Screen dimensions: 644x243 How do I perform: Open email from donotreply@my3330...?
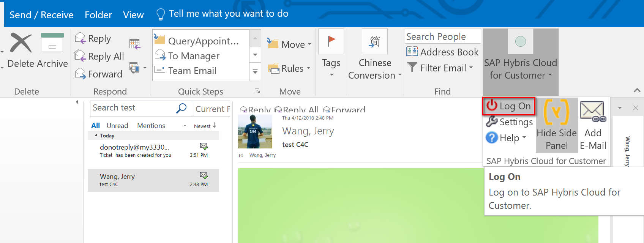tap(153, 151)
